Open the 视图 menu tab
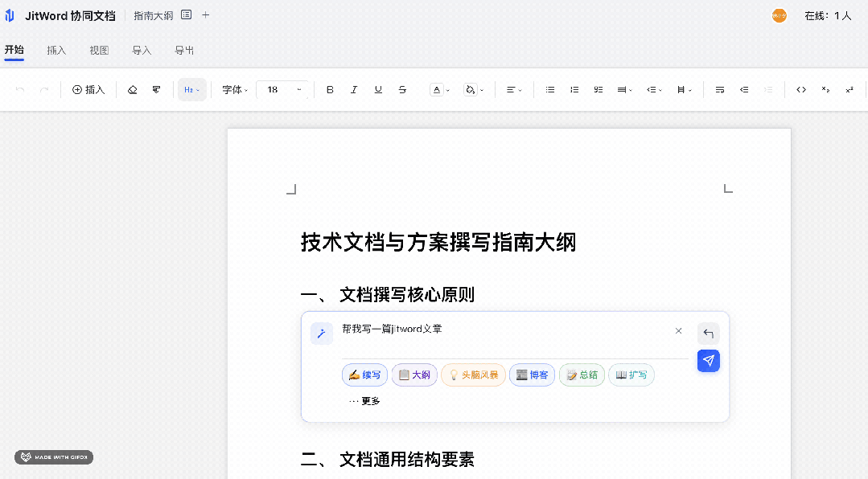868x479 pixels. tap(99, 50)
